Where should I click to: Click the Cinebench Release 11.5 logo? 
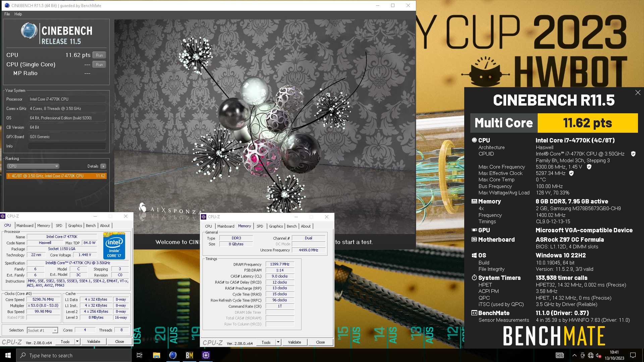coord(56,34)
